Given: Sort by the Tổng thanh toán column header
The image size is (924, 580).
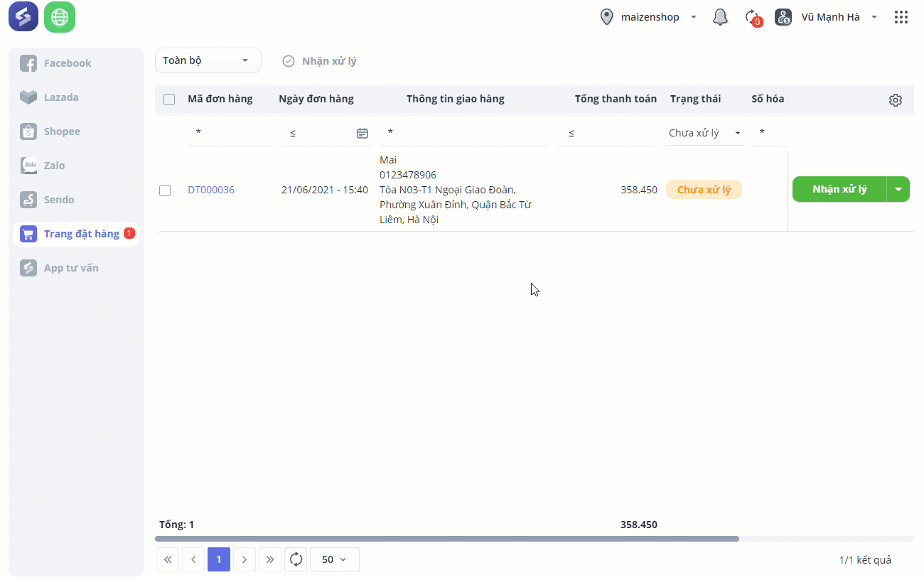Looking at the screenshot, I should tap(616, 99).
